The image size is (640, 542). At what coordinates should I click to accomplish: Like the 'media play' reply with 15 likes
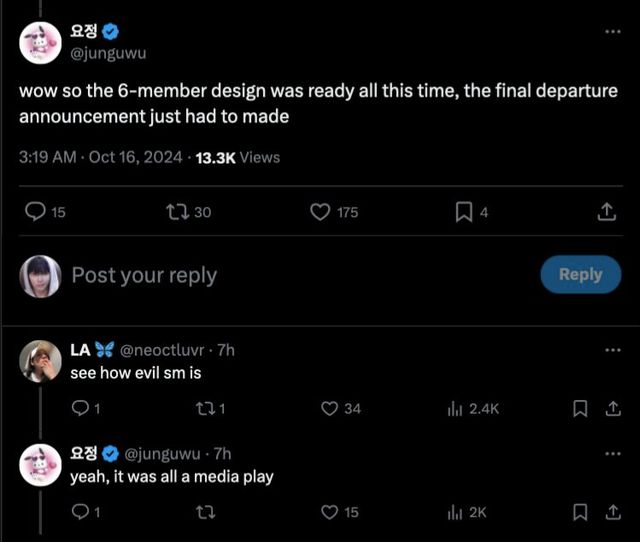click(x=329, y=512)
